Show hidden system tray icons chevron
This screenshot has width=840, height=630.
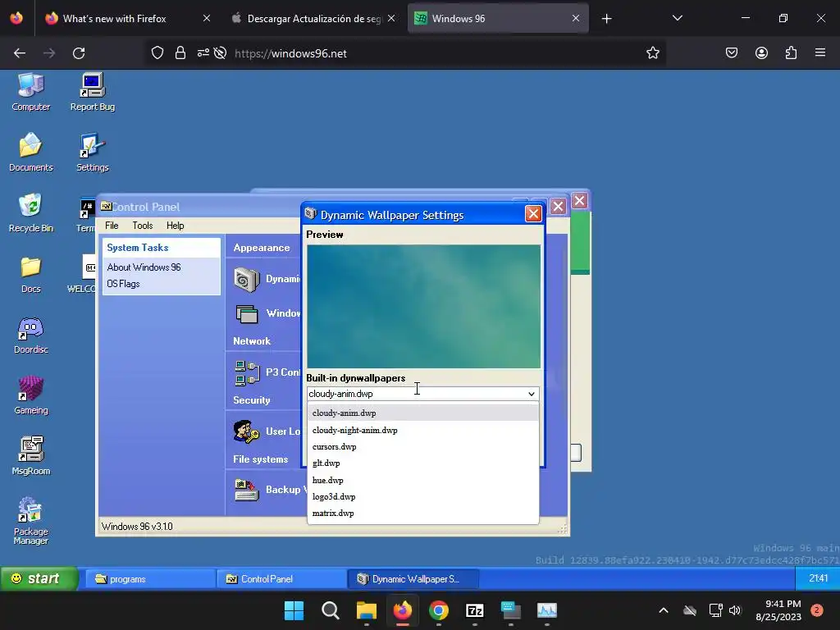tap(663, 610)
